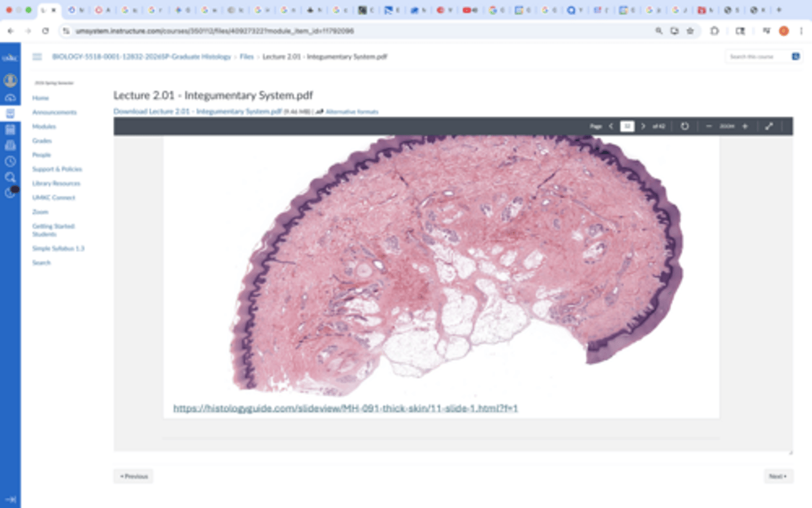Open UMKC Connect in course menu
The image size is (812, 508).
pyautogui.click(x=54, y=197)
